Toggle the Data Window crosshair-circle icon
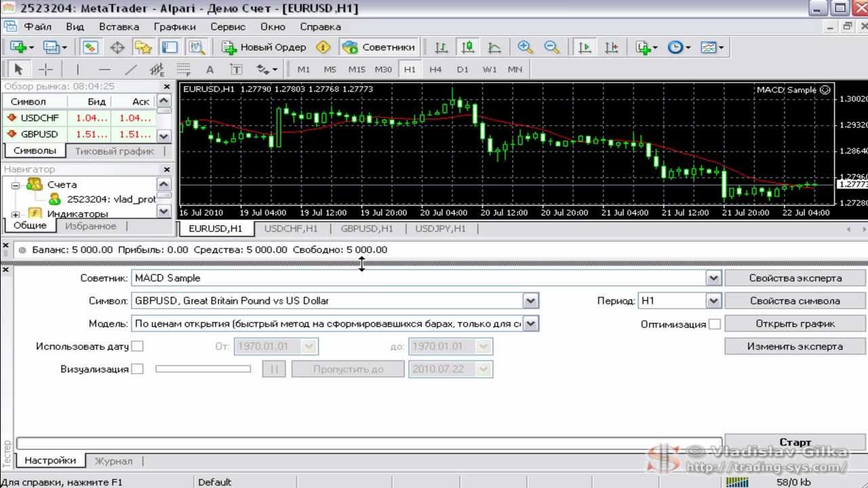The width and height of the screenshot is (868, 488). pos(117,47)
